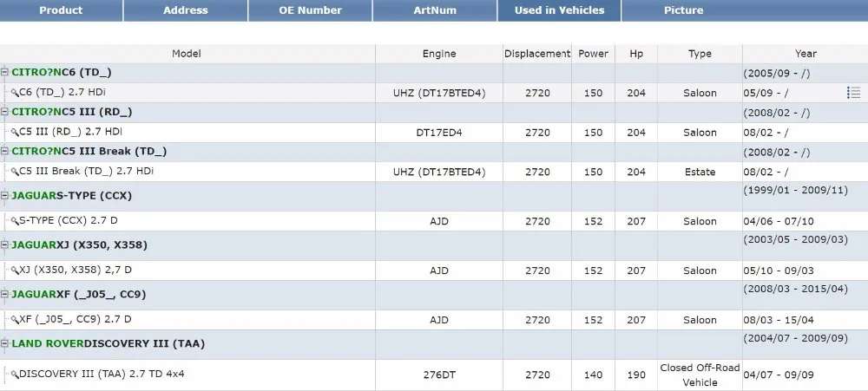Select the JAGUARS-TYPE (CCX) group title
Viewport: 868px width, 391px height.
[71, 196]
